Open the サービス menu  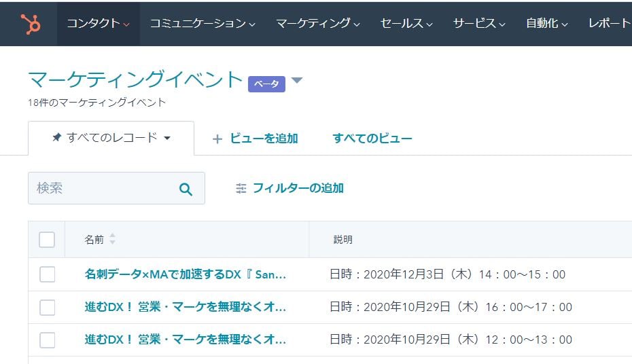coord(479,23)
